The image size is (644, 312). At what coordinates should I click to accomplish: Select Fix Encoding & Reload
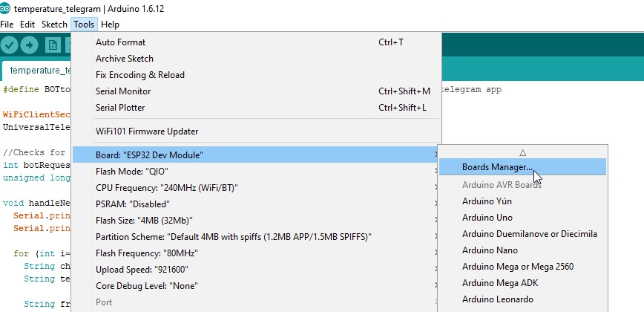(x=256, y=75)
